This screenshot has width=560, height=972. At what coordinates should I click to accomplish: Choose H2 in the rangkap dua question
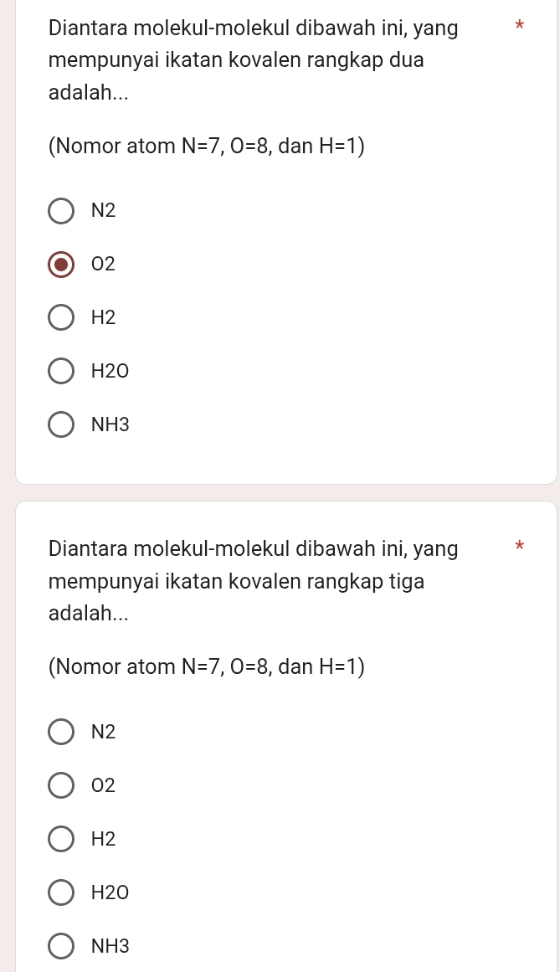[x=61, y=318]
